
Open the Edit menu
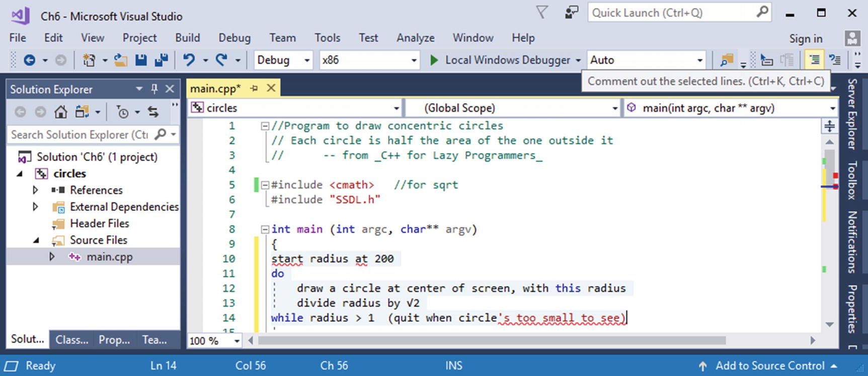[53, 38]
